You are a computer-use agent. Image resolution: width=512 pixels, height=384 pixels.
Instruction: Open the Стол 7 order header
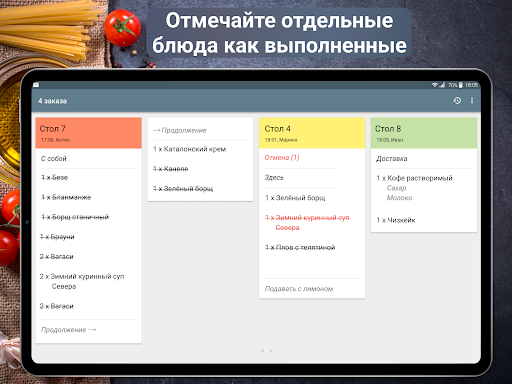(x=89, y=133)
